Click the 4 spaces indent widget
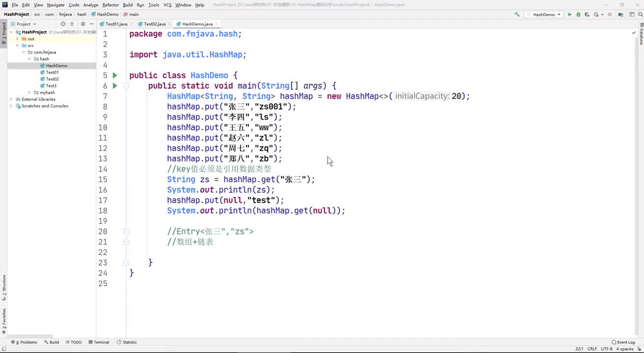The width and height of the screenshot is (644, 353). coord(625,349)
